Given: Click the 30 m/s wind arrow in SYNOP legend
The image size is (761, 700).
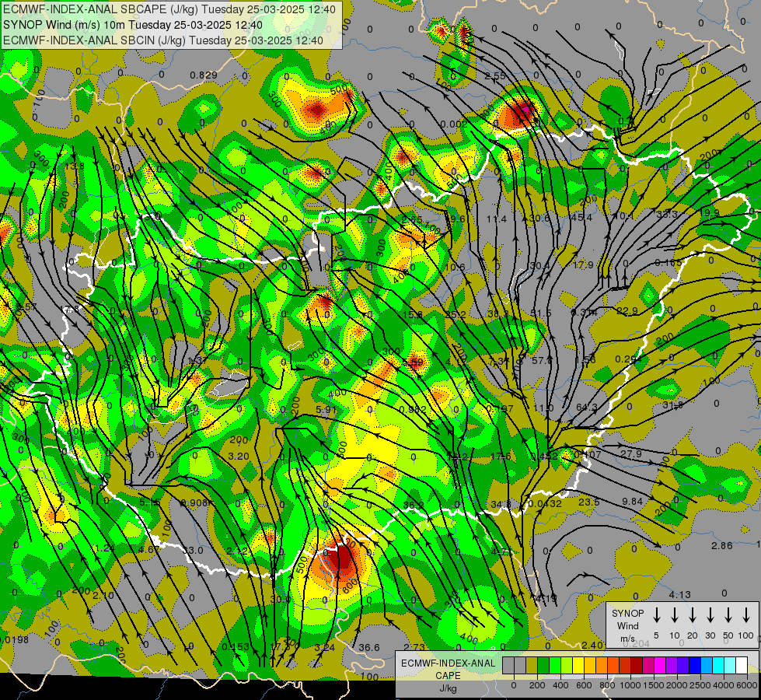Looking at the screenshot, I should (x=710, y=614).
